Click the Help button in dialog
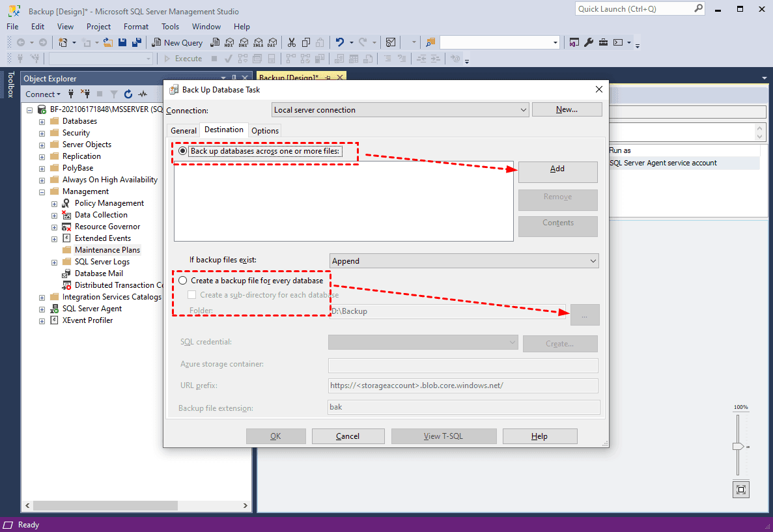This screenshot has height=532, width=773. tap(540, 436)
